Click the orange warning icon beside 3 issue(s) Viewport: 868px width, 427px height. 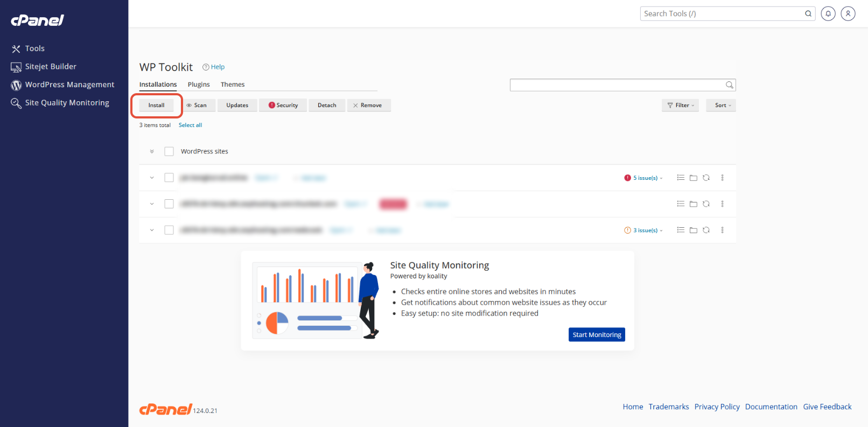(x=627, y=230)
